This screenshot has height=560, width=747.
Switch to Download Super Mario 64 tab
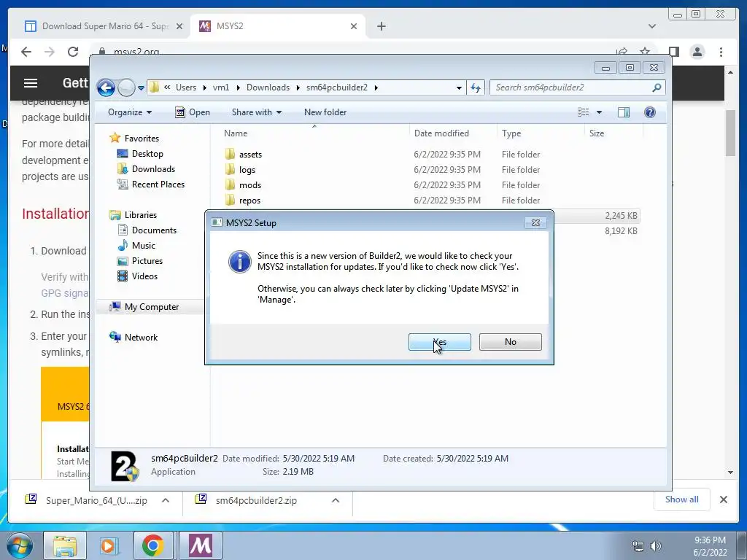point(104,26)
